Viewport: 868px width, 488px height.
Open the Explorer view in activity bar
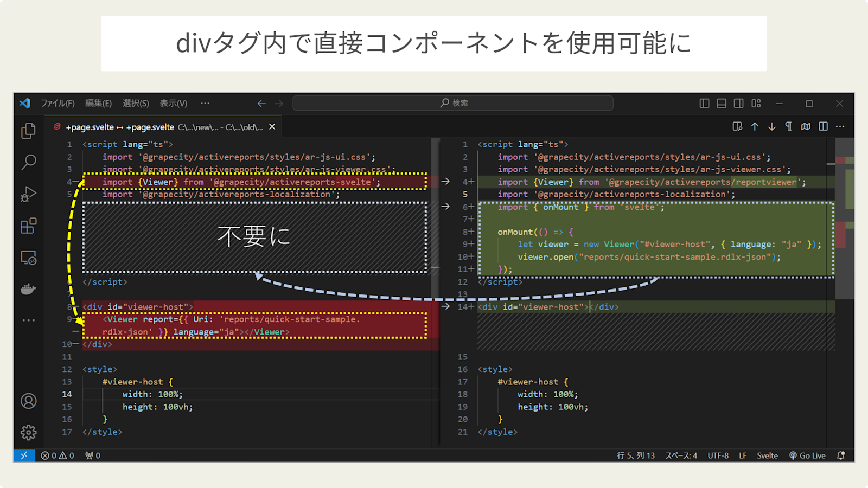[28, 131]
